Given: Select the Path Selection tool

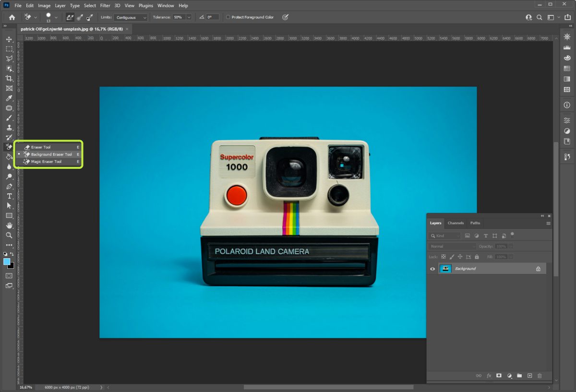Looking at the screenshot, I should click(9, 206).
